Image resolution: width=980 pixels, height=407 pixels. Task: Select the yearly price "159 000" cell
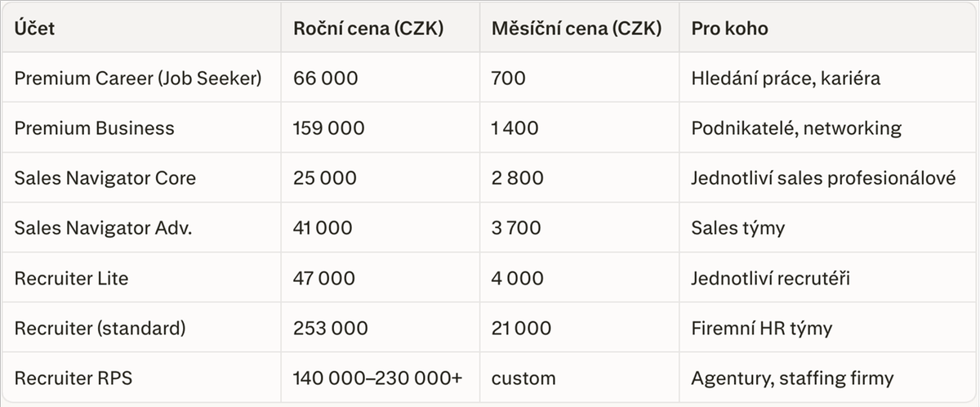[329, 128]
